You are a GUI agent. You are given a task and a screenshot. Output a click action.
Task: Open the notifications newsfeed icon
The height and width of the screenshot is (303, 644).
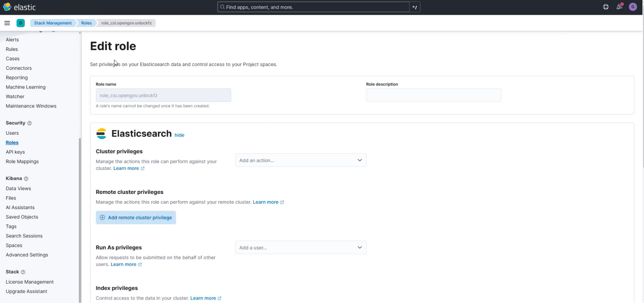tap(619, 7)
